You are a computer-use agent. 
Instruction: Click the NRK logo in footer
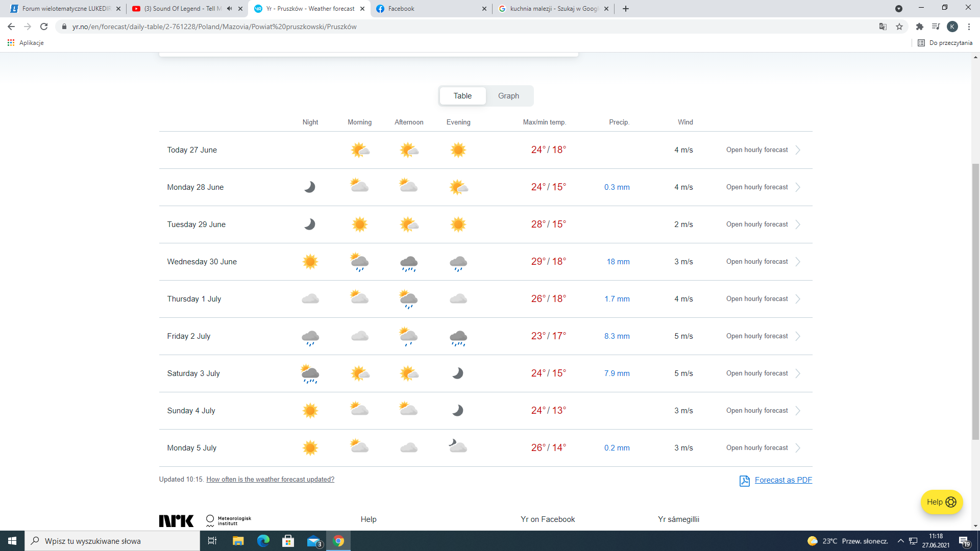[x=176, y=520]
